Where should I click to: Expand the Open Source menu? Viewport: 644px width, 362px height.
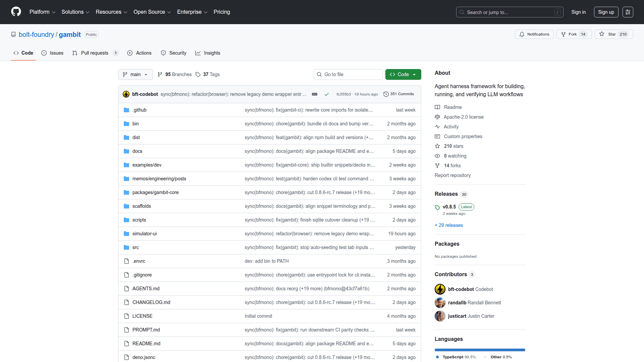click(x=152, y=12)
